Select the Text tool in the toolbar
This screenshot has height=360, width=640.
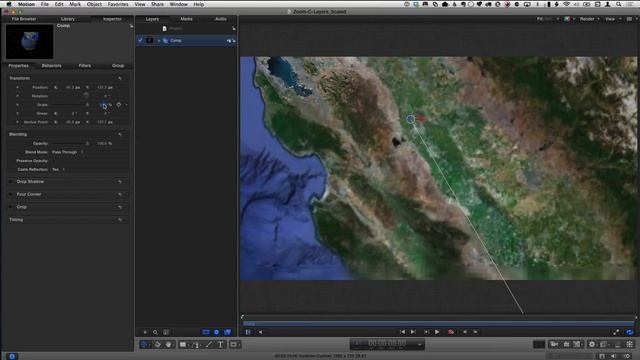pyautogui.click(x=220, y=344)
